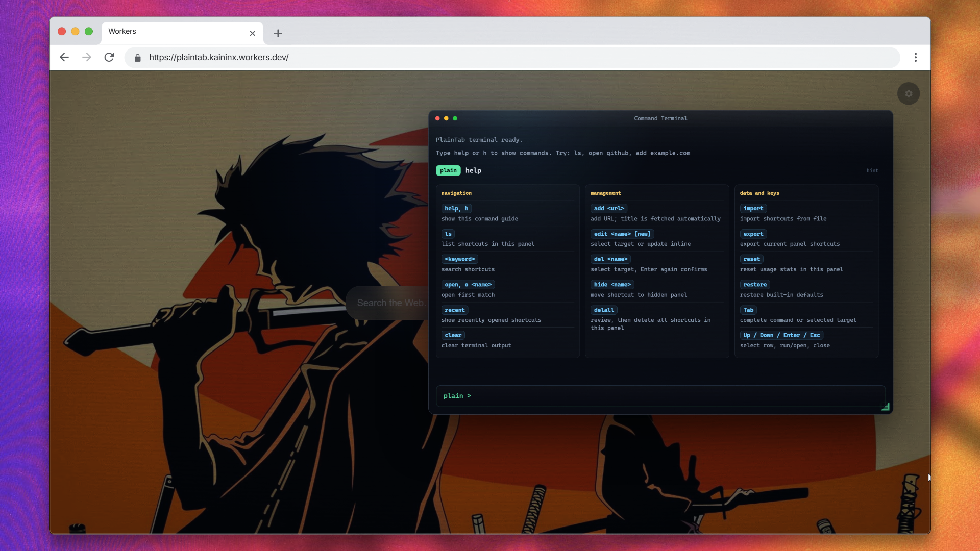
Task: Click the '<keyword>' command chip
Action: point(459,259)
